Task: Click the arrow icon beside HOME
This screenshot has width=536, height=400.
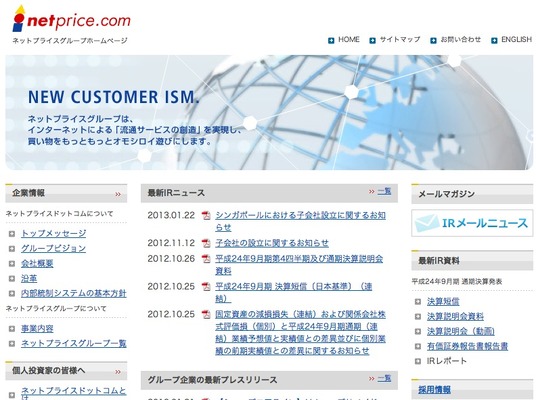Action: (x=331, y=40)
